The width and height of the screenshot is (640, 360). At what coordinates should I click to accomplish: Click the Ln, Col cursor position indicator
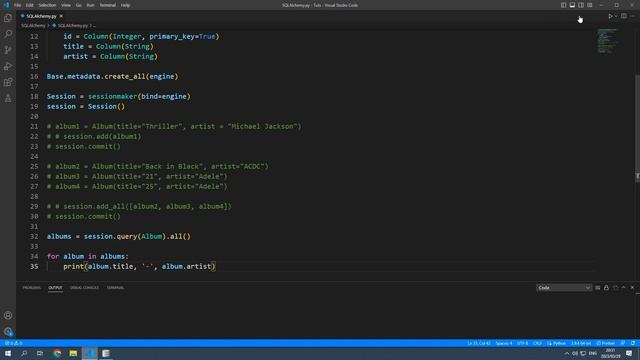coord(479,343)
